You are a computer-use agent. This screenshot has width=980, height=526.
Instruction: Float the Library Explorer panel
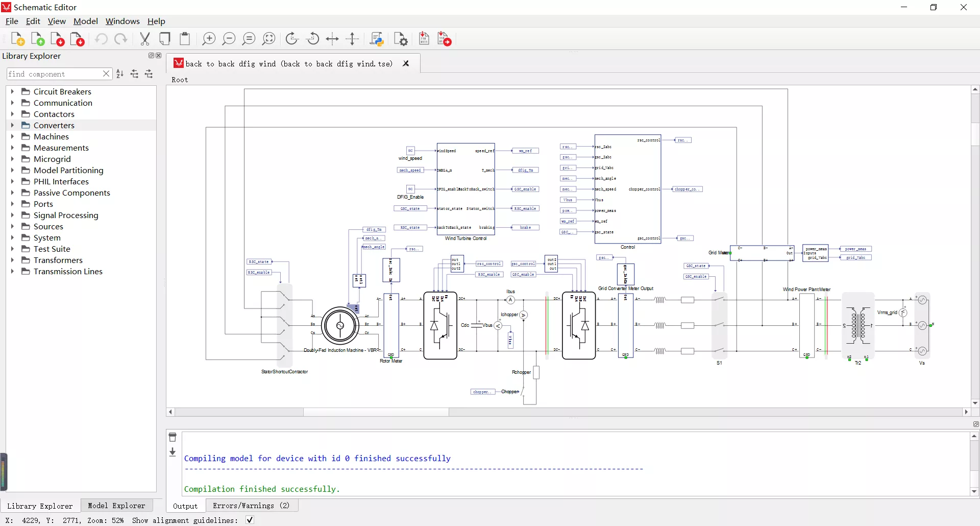pos(151,56)
